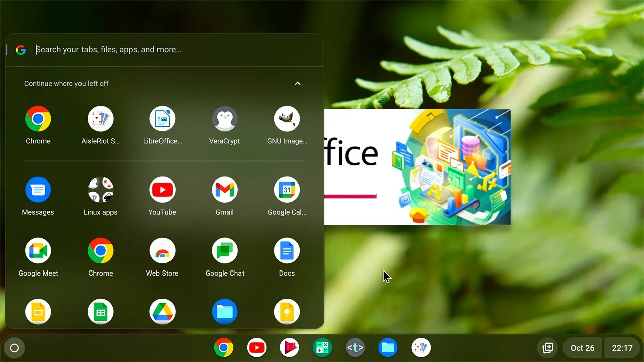
Task: Click the LibreOffice splash loading progress bar
Action: [350, 196]
